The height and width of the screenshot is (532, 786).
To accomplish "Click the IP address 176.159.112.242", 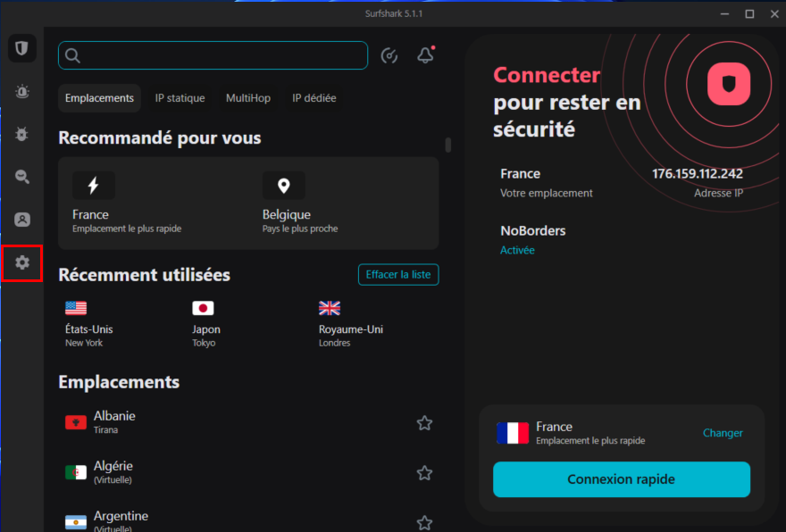I will tap(698, 174).
